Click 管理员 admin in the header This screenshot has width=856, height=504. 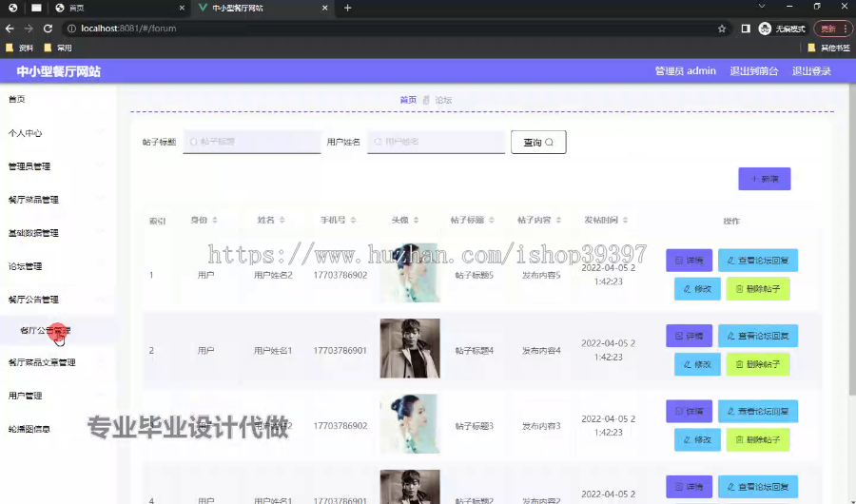click(685, 71)
